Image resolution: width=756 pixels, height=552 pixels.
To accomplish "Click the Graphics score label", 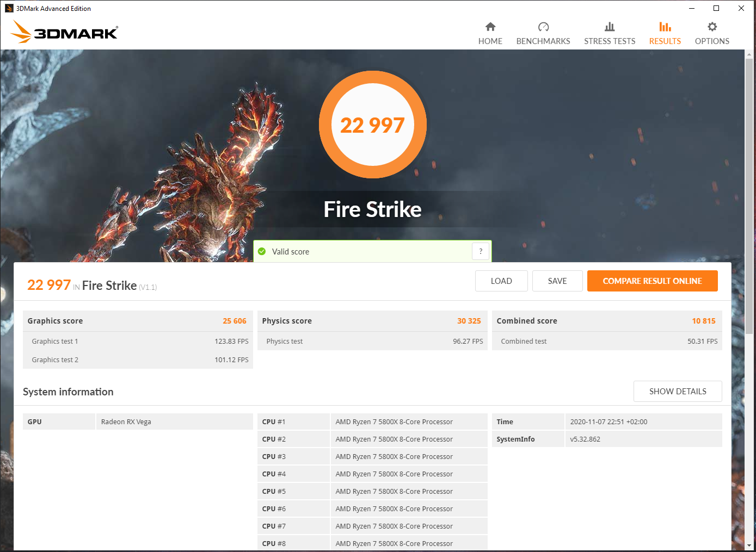I will [55, 321].
